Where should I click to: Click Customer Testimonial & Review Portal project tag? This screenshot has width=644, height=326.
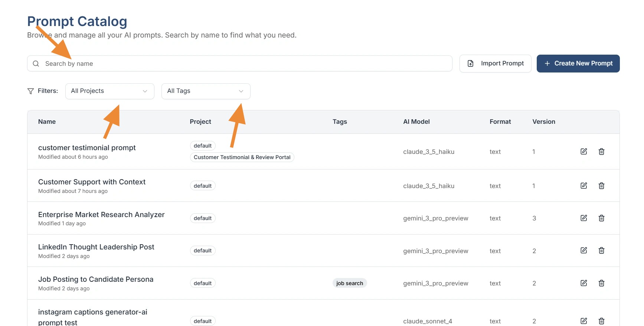pos(242,157)
